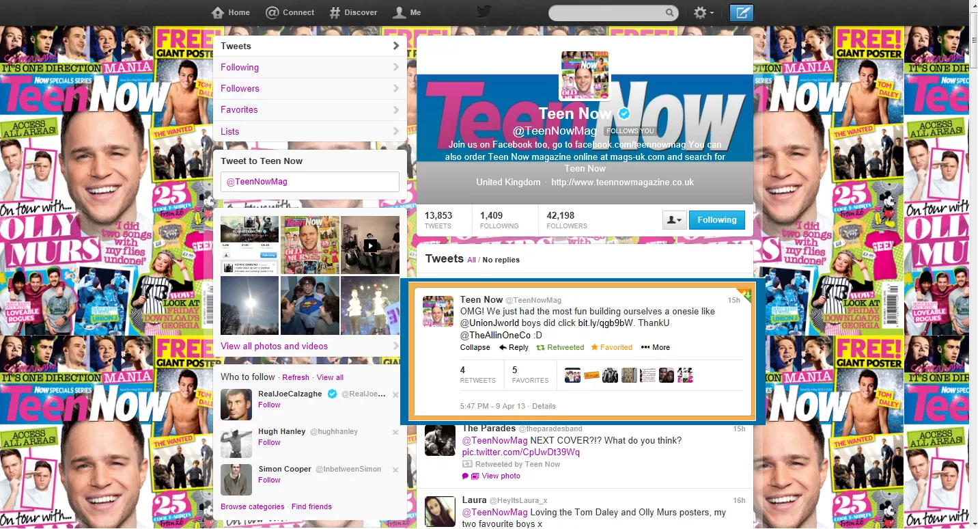Compose a new tweet with the blue button
The image size is (980, 529).
[x=742, y=12]
